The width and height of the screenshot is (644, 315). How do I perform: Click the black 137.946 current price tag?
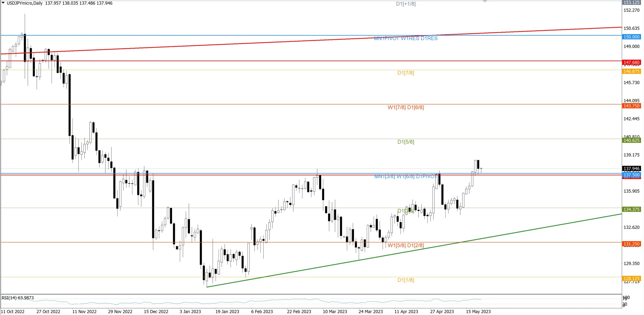[x=631, y=168]
